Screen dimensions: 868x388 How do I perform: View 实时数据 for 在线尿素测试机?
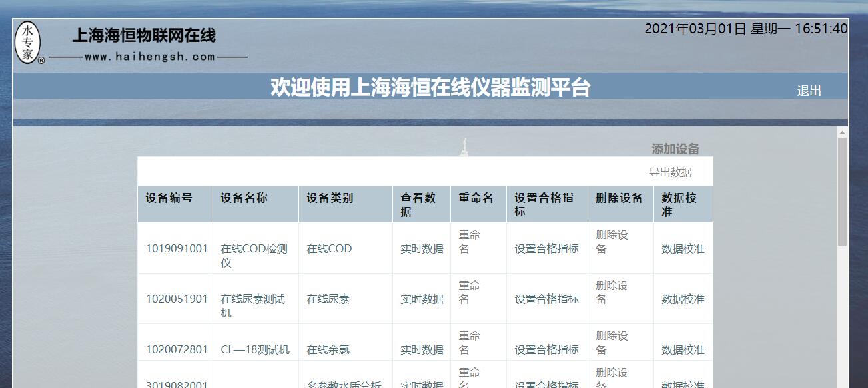422,299
